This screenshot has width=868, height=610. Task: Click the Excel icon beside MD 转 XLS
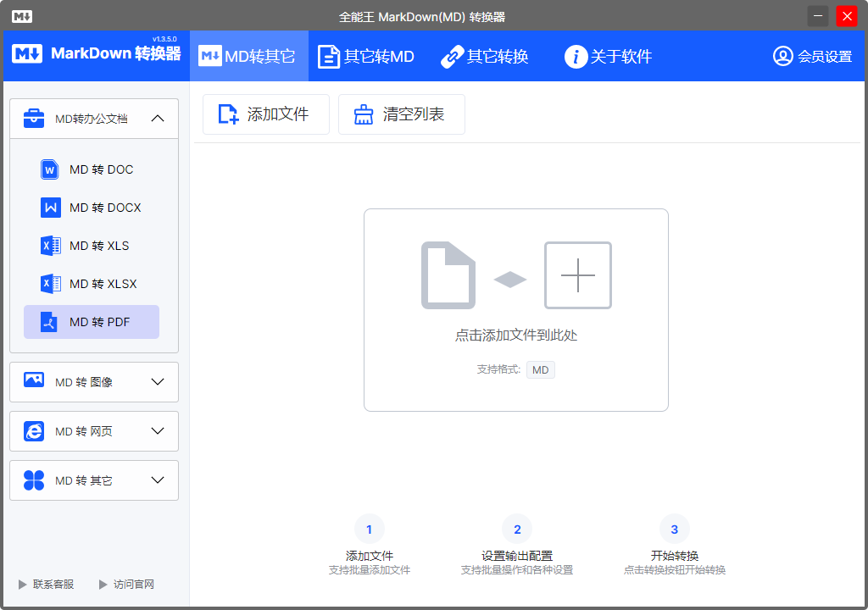click(x=50, y=246)
